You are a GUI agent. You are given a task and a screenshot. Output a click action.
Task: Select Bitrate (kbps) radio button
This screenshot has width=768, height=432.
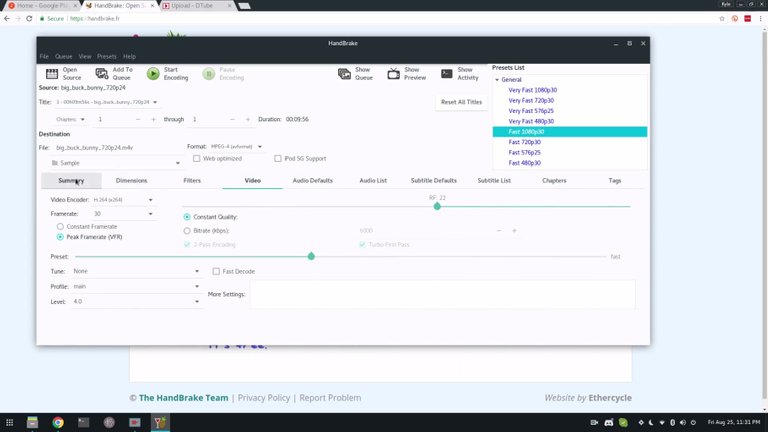pos(187,230)
